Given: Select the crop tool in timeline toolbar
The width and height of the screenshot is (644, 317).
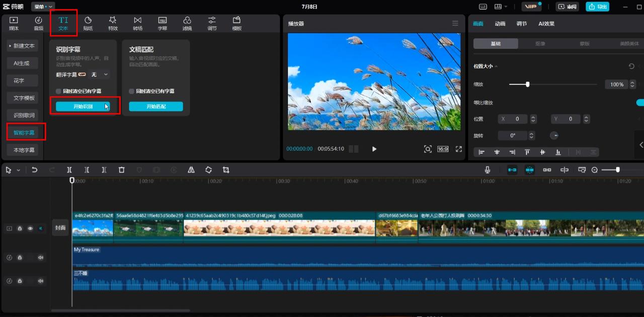Looking at the screenshot, I should coord(226,170).
